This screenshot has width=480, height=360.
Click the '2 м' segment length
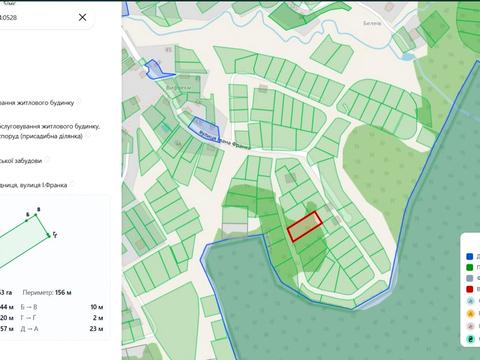98,318
